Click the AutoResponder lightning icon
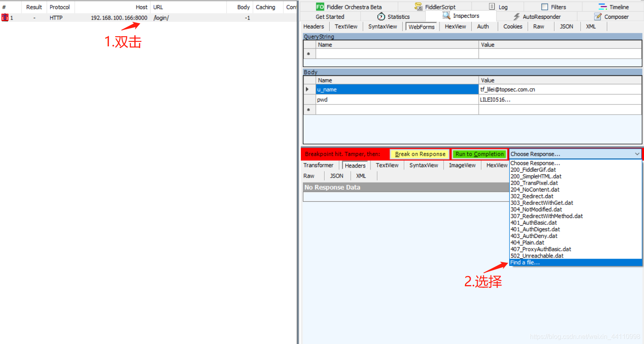Viewport: 644px width, 344px height. (516, 16)
